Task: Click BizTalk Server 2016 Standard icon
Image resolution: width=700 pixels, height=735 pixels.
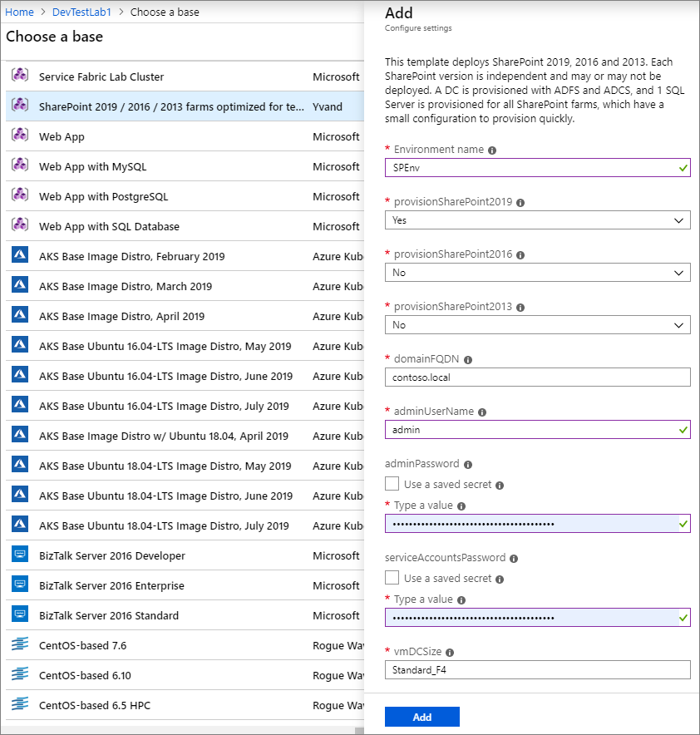Action: pyautogui.click(x=20, y=614)
